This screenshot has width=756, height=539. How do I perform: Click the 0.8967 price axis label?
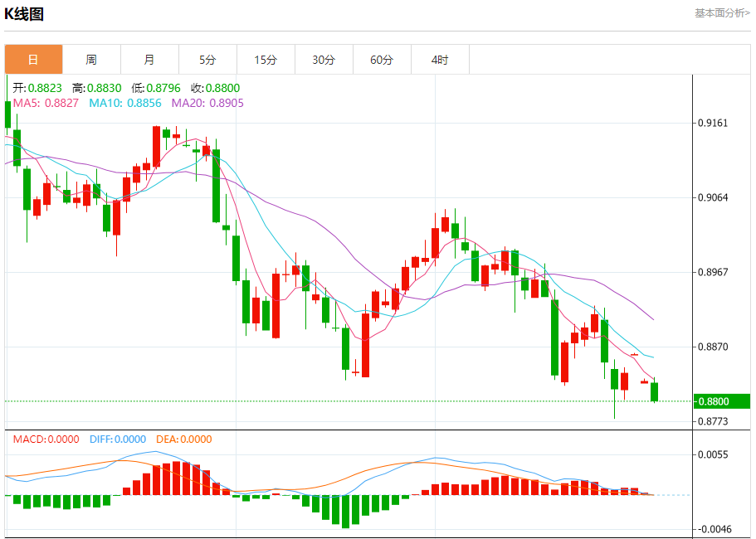[713, 272]
